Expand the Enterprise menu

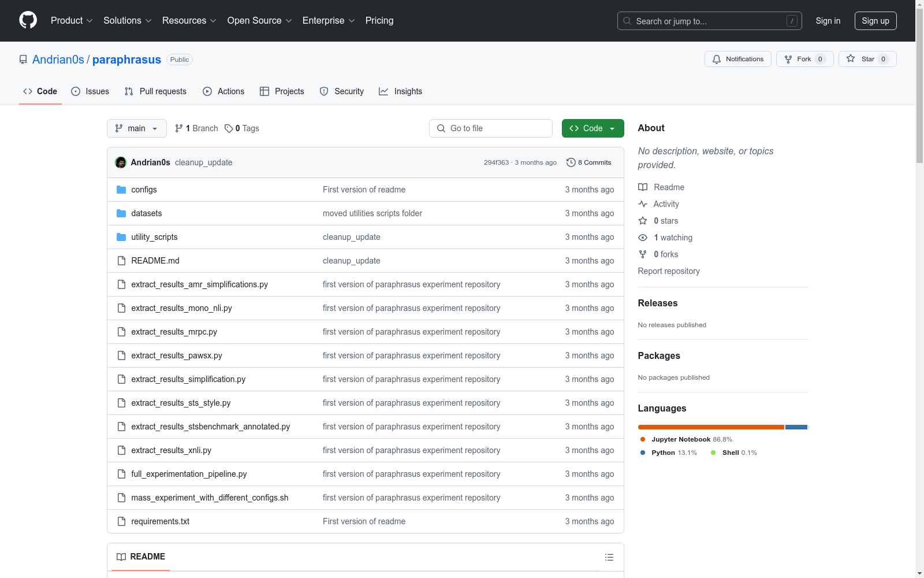point(329,20)
